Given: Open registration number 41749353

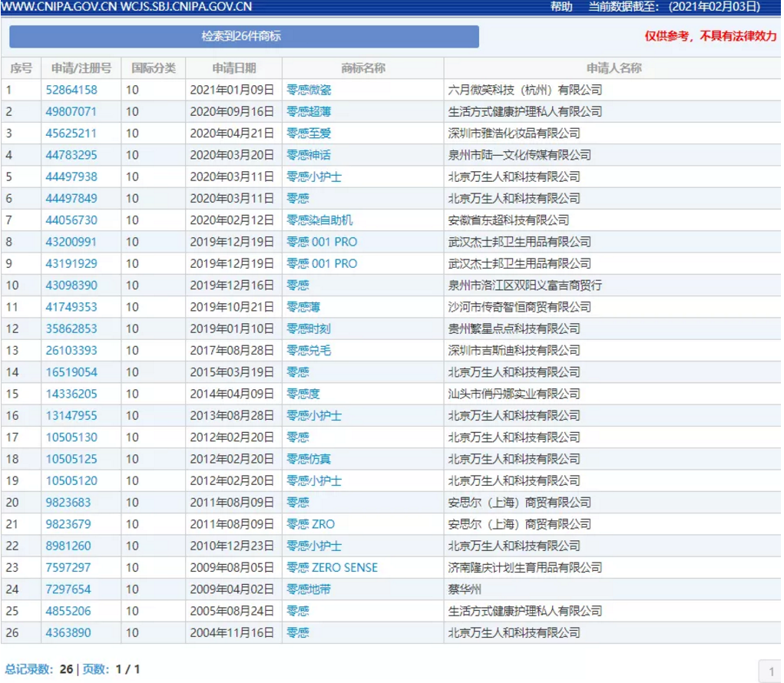Looking at the screenshot, I should [71, 307].
